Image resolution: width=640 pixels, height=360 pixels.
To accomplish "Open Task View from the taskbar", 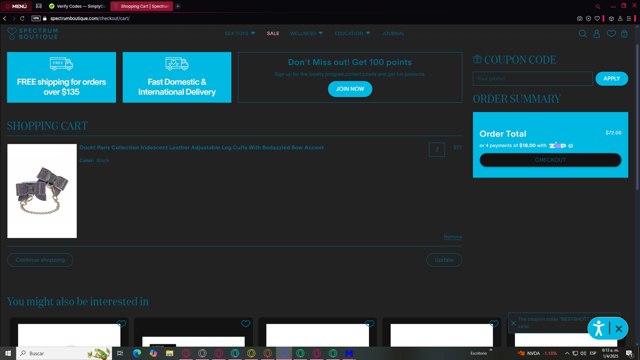I will (x=120, y=353).
